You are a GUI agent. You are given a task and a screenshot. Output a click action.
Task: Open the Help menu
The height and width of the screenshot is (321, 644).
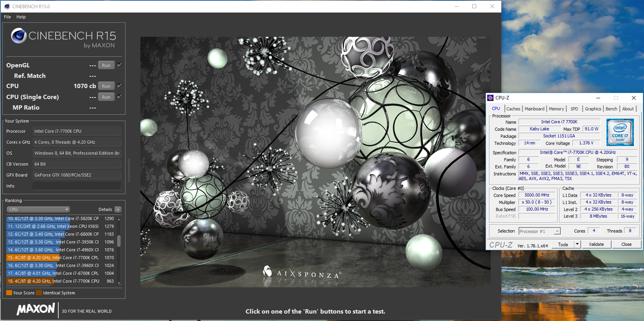point(21,17)
